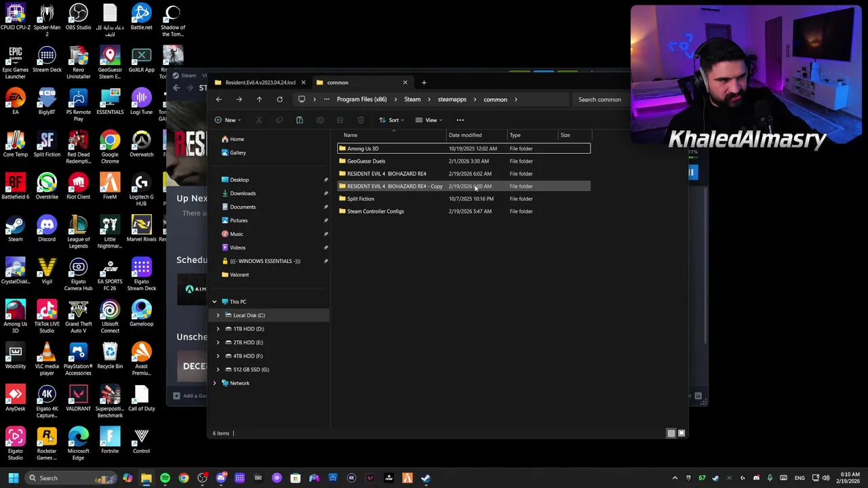Select the Among Us 3D folder
The image size is (868, 488).
464,148
